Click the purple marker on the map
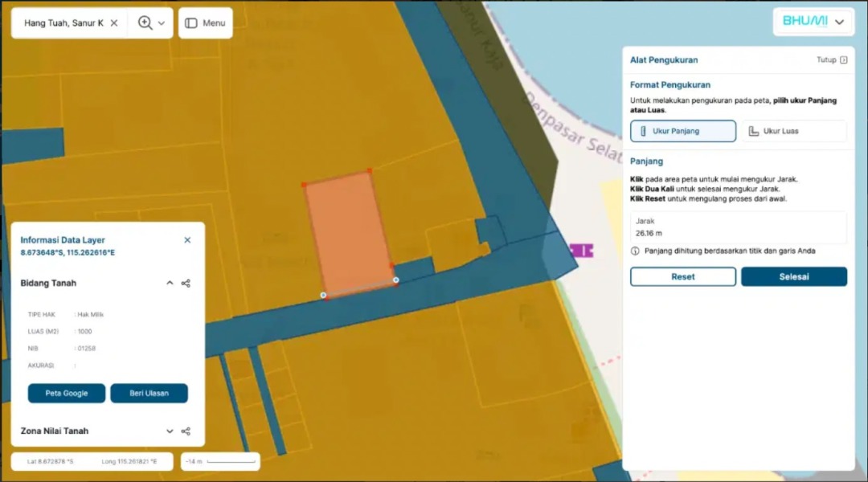Viewport: 868px width, 482px height. coord(581,251)
